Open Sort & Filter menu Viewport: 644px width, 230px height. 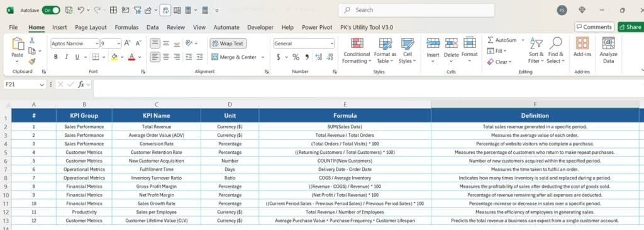click(x=536, y=50)
